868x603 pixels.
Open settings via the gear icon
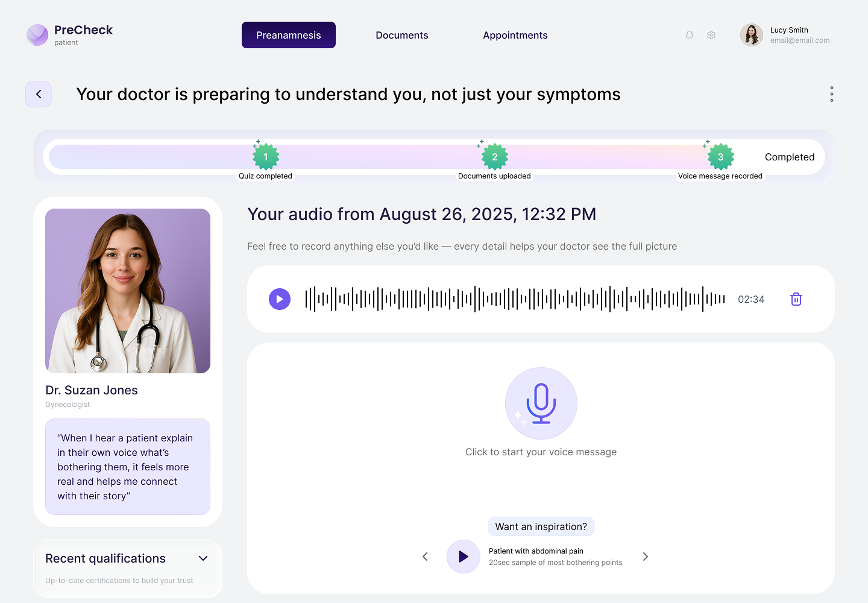coord(711,35)
